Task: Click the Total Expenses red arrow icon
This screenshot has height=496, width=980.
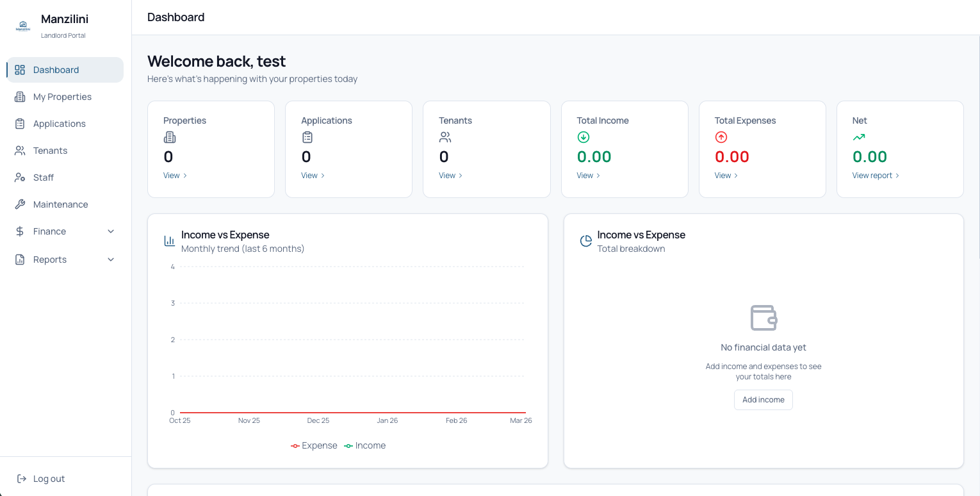Action: coord(721,137)
